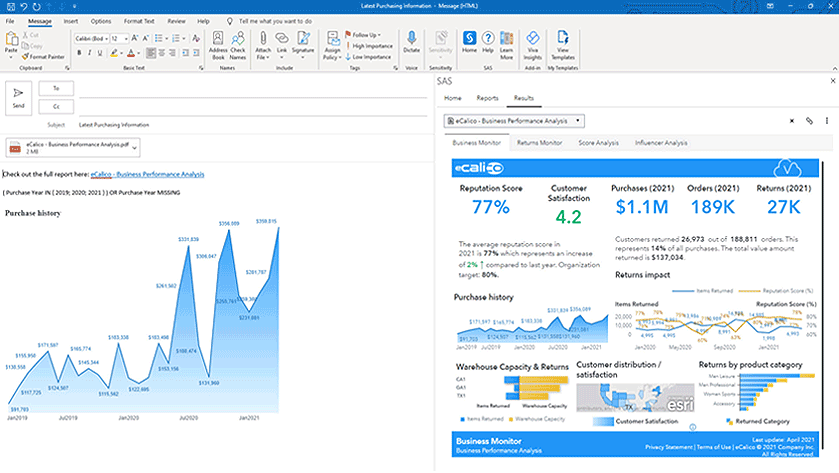839x473 pixels.
Task: Open Signature dropdown
Action: point(303,45)
